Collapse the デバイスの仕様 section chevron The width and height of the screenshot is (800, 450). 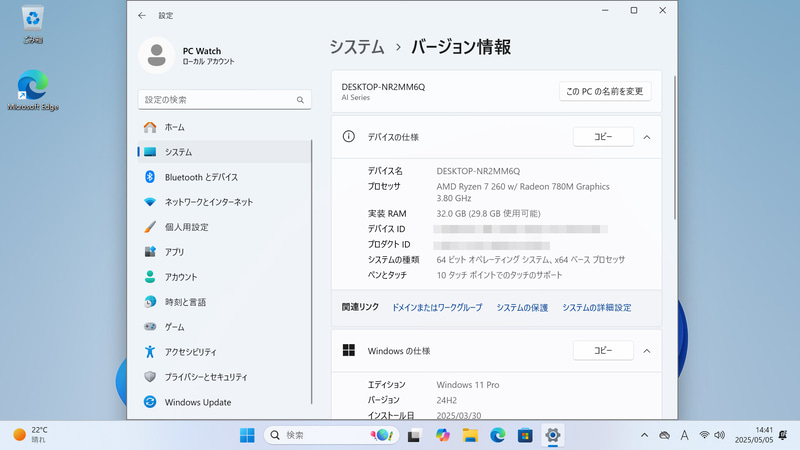tap(646, 137)
